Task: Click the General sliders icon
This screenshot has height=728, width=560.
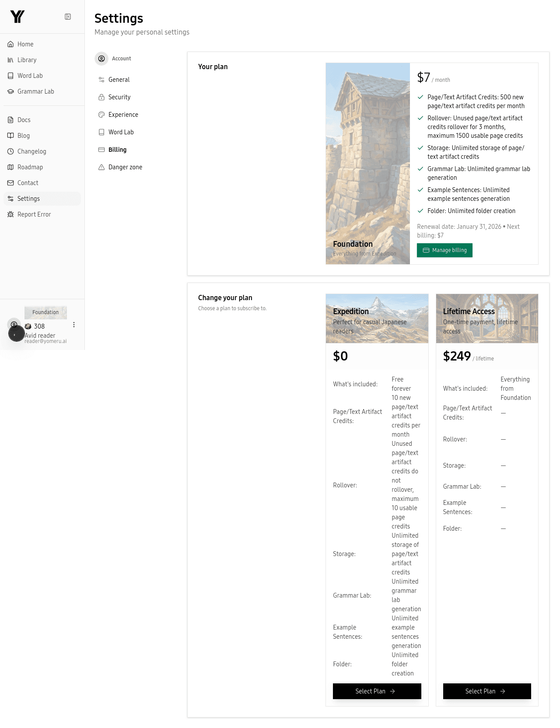Action: pyautogui.click(x=101, y=80)
